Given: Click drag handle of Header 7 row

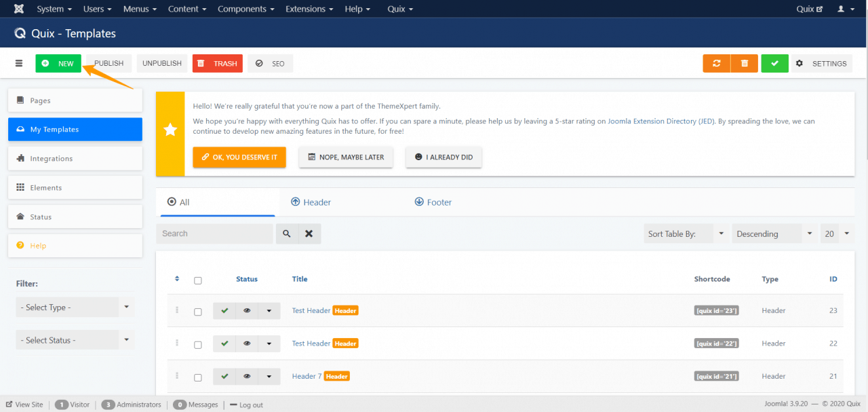Looking at the screenshot, I should 177,375.
